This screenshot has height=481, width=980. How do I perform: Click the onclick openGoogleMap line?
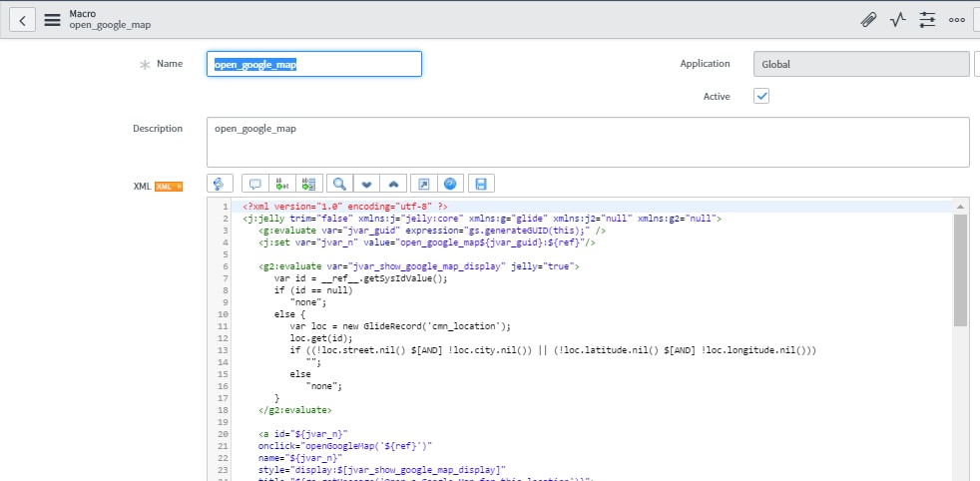345,446
